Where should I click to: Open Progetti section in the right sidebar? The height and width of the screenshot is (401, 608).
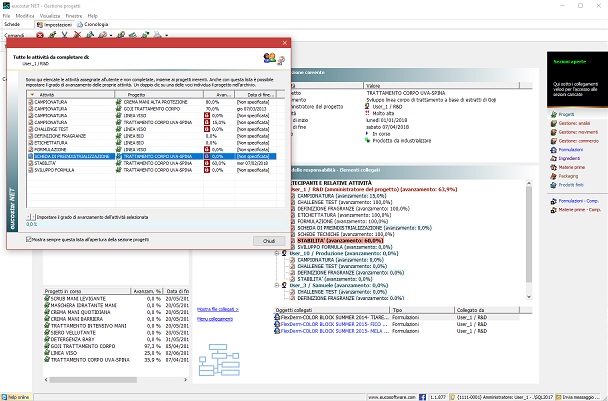coord(566,114)
